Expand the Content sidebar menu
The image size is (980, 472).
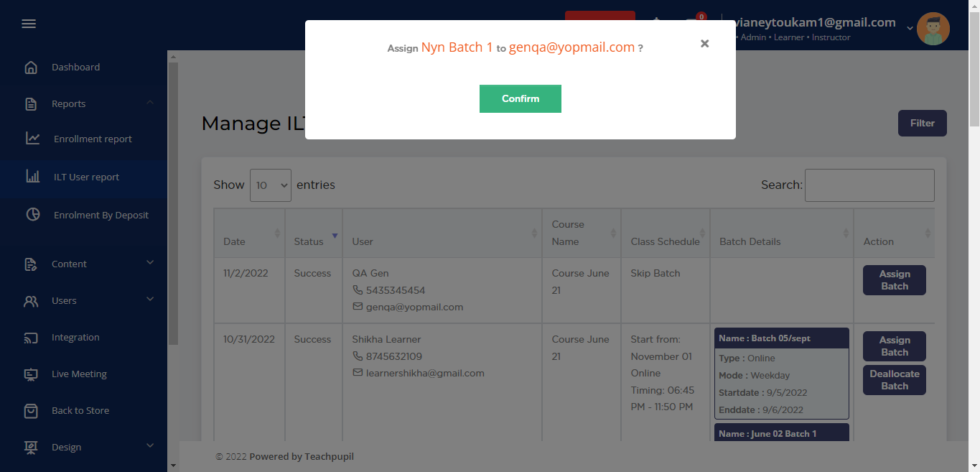point(150,263)
